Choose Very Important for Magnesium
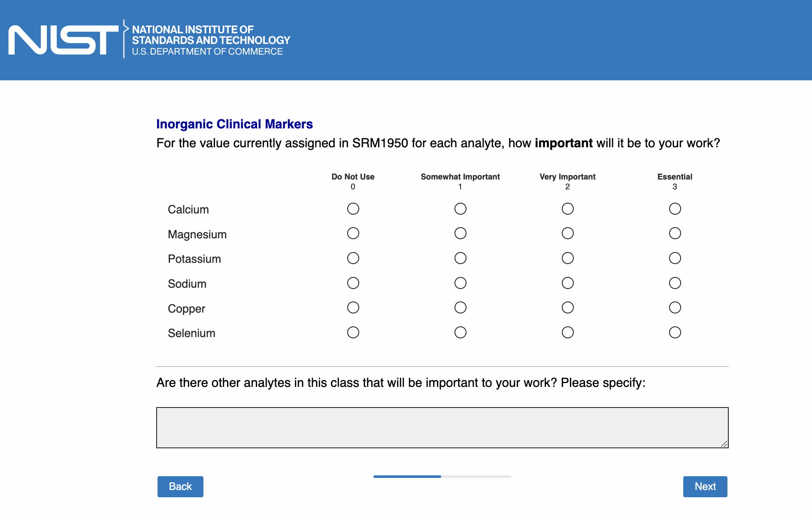Image resolution: width=812 pixels, height=517 pixels. 567,233
